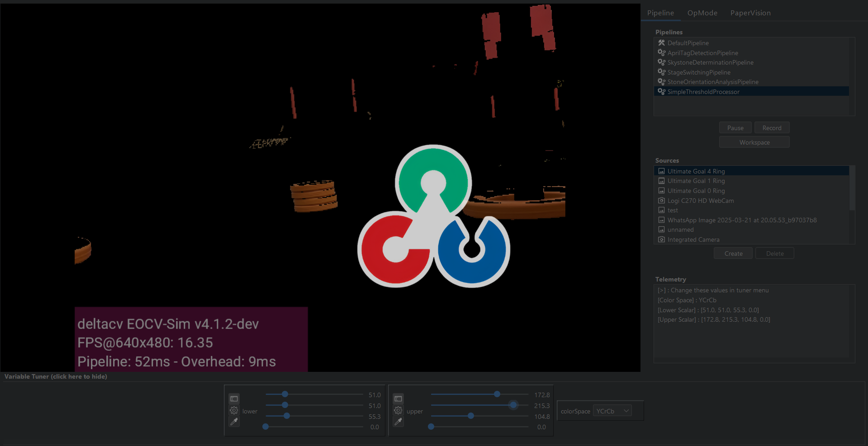
Task: Select the test source
Action: point(752,210)
